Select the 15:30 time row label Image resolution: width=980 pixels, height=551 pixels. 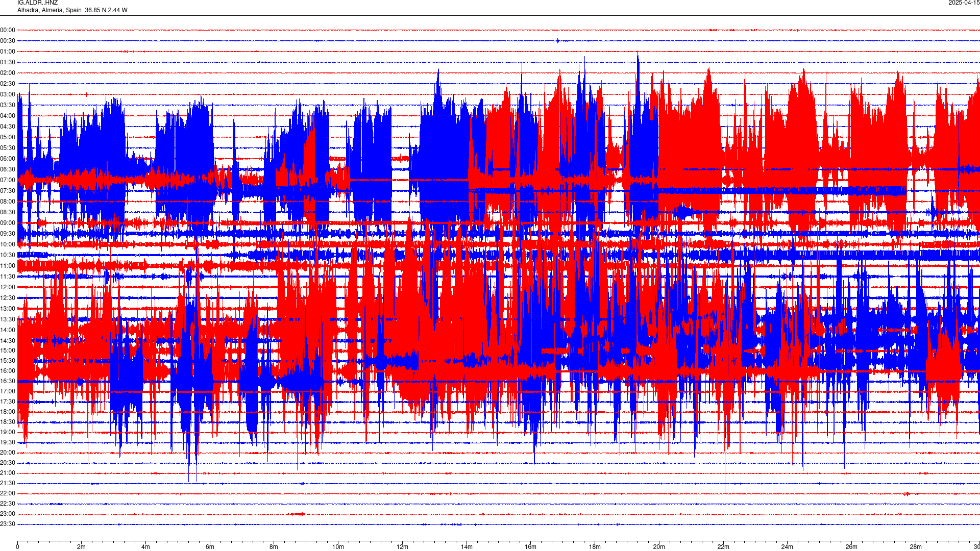8,361
